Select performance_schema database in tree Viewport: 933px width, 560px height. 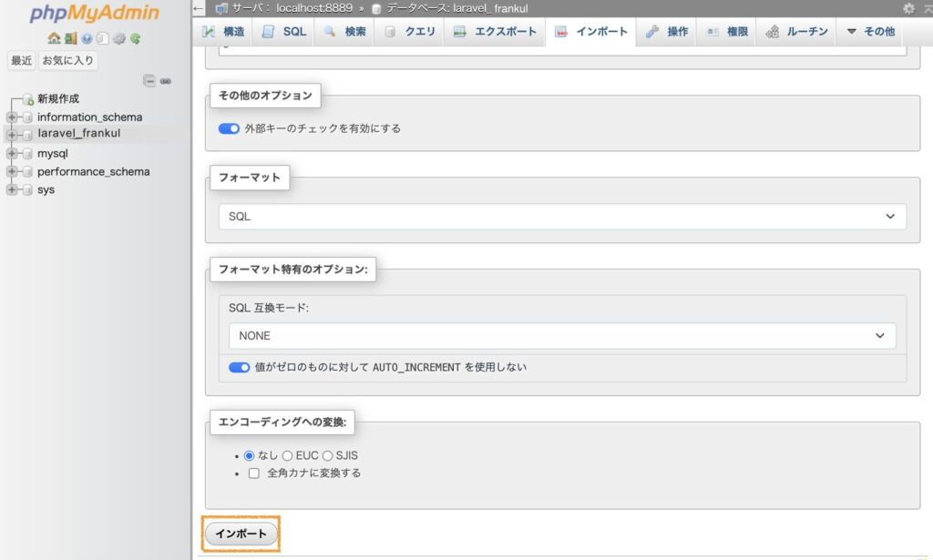tap(93, 172)
